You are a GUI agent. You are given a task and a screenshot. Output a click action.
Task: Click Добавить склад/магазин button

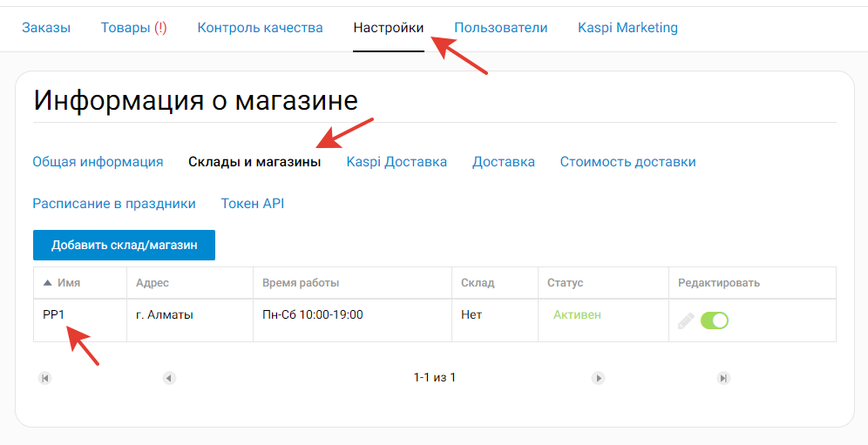pyautogui.click(x=124, y=246)
